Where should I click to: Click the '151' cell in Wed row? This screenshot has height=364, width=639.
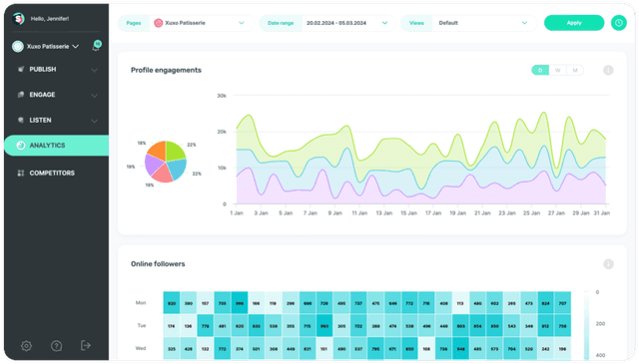coord(324,348)
